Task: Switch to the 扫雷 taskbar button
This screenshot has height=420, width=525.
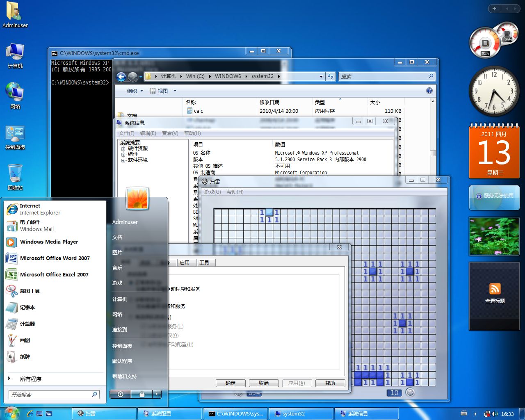Action: pyautogui.click(x=104, y=414)
